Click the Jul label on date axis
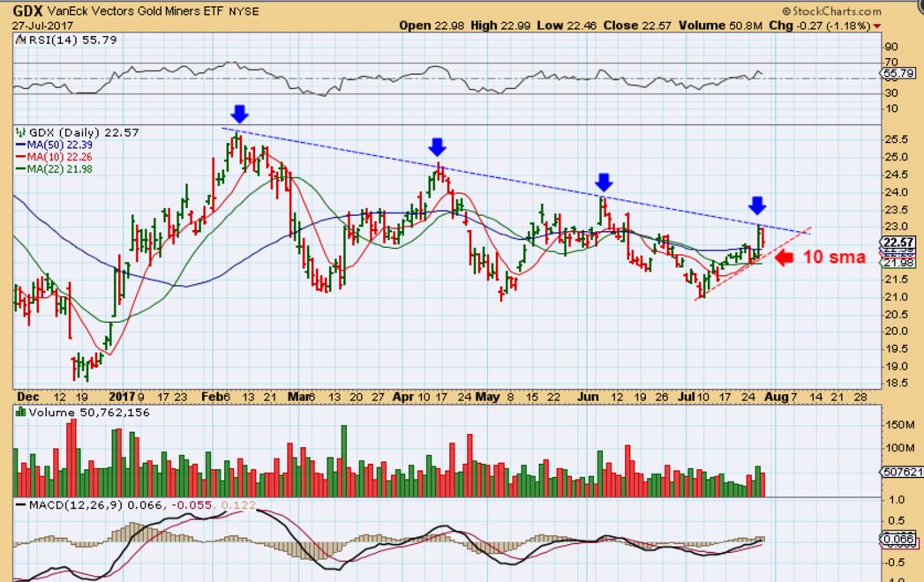This screenshot has height=582, width=924. pos(686,397)
